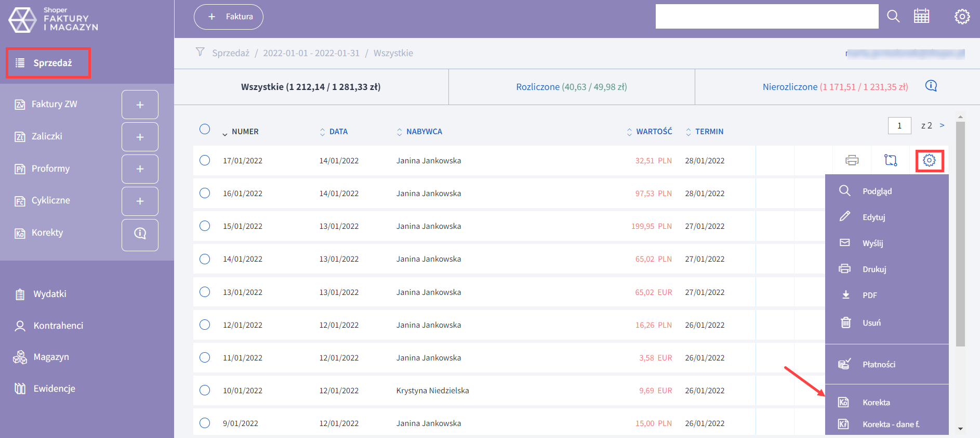Go to Magazyn section
980x438 pixels.
(x=51, y=357)
